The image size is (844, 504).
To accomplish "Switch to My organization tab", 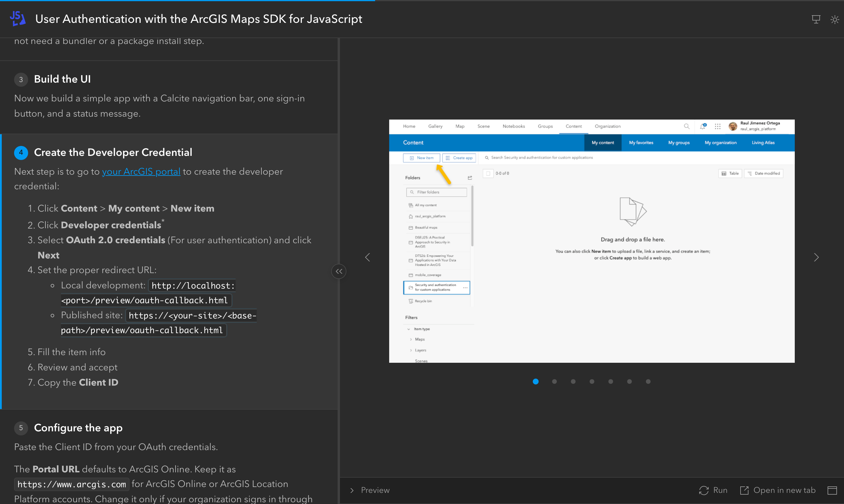I will tap(720, 143).
